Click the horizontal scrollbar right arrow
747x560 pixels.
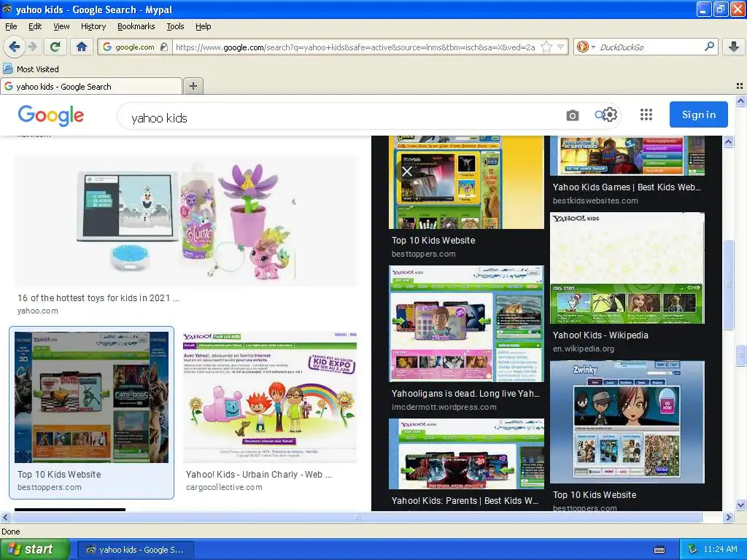tap(729, 517)
